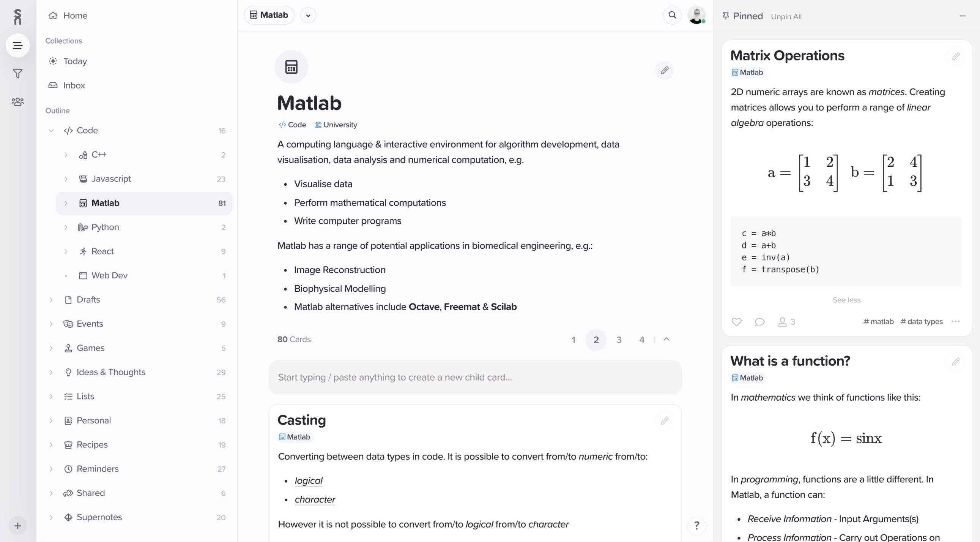Open the community members icon in the sidebar
Viewport: 980px width, 542px height.
click(17, 101)
